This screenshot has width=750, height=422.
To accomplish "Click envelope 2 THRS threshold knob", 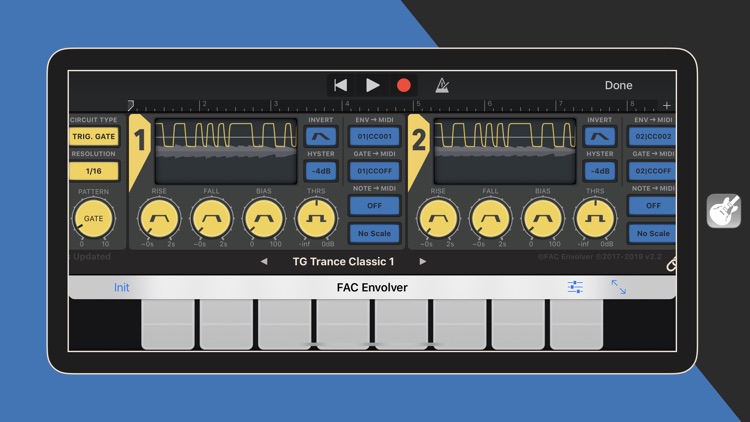I will 595,219.
